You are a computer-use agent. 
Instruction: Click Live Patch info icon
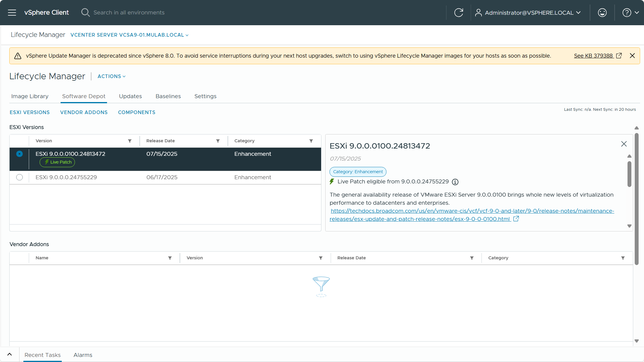[x=455, y=182]
